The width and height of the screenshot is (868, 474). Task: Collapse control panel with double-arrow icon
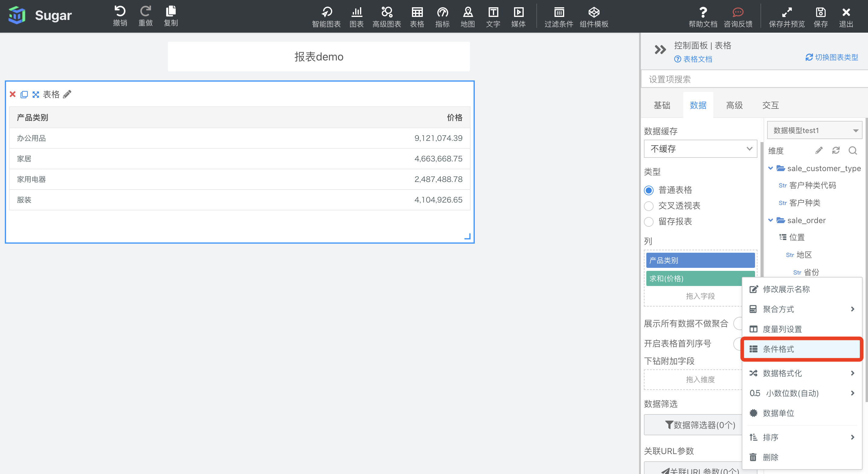click(660, 50)
